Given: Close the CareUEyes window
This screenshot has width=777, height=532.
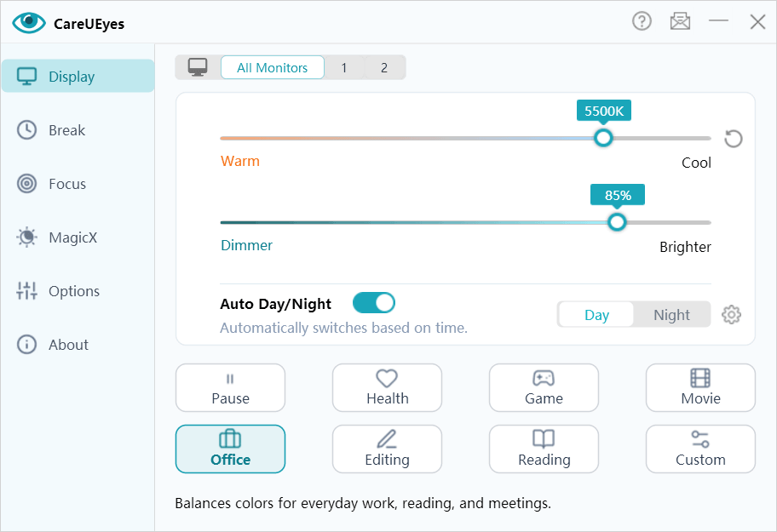Looking at the screenshot, I should (757, 21).
